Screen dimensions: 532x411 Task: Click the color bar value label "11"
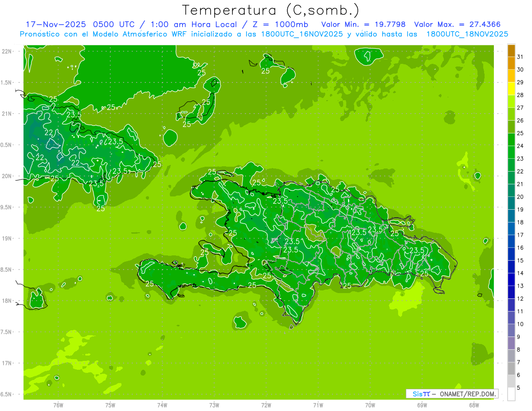[x=520, y=311]
